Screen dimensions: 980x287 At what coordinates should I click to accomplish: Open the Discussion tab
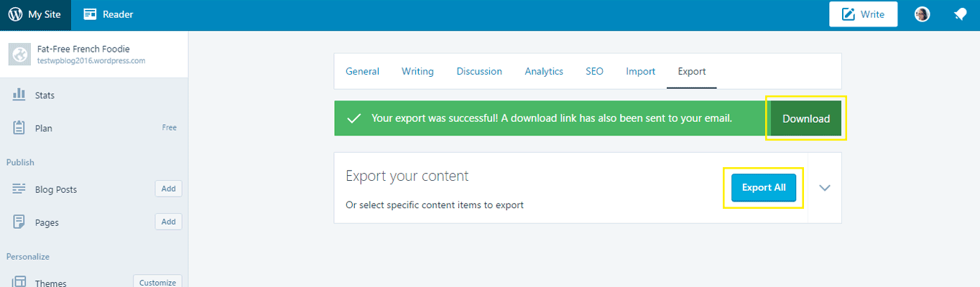click(479, 71)
